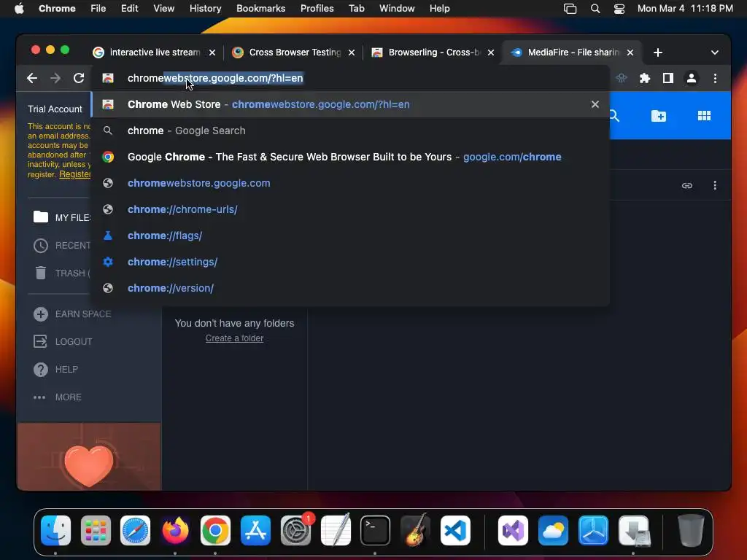This screenshot has height=560, width=747.
Task: Choose chromewebstore.google.com suggestion
Action: click(x=350, y=183)
